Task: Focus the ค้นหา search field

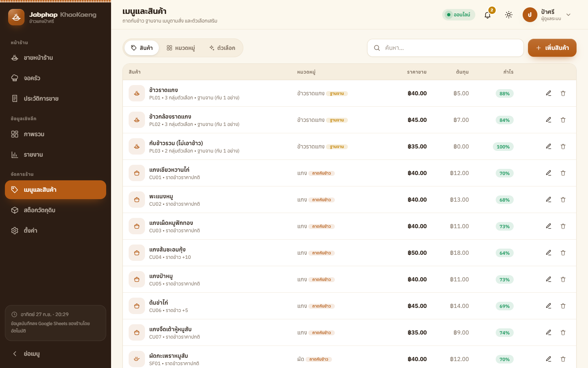Action: pyautogui.click(x=445, y=48)
